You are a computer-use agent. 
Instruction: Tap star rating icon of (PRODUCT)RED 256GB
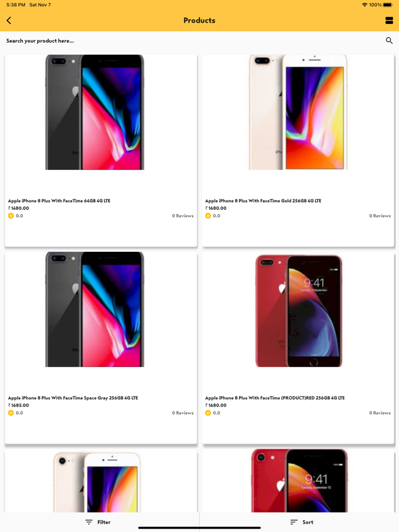point(208,413)
